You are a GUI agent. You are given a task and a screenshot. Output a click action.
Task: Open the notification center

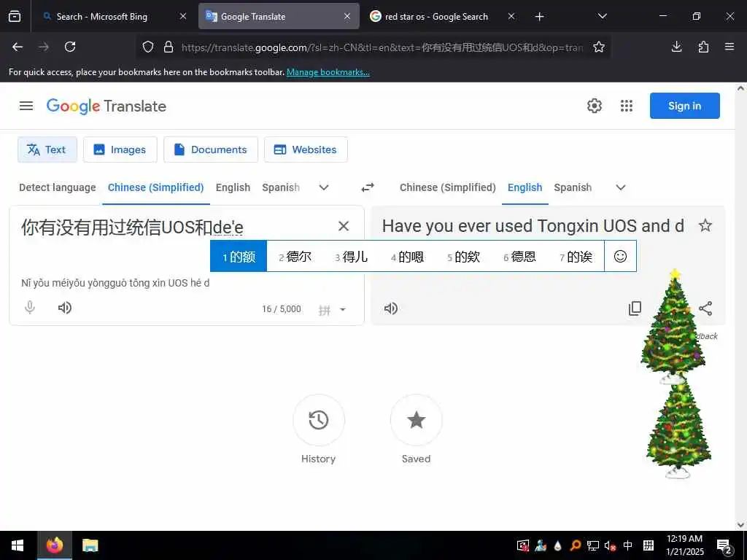[724, 546]
